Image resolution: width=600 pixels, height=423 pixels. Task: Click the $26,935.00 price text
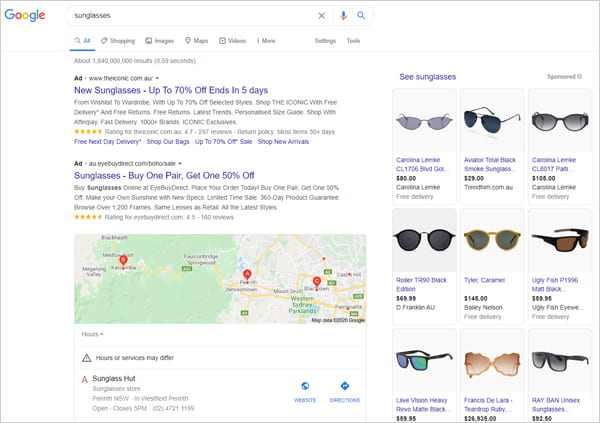[x=480, y=419]
